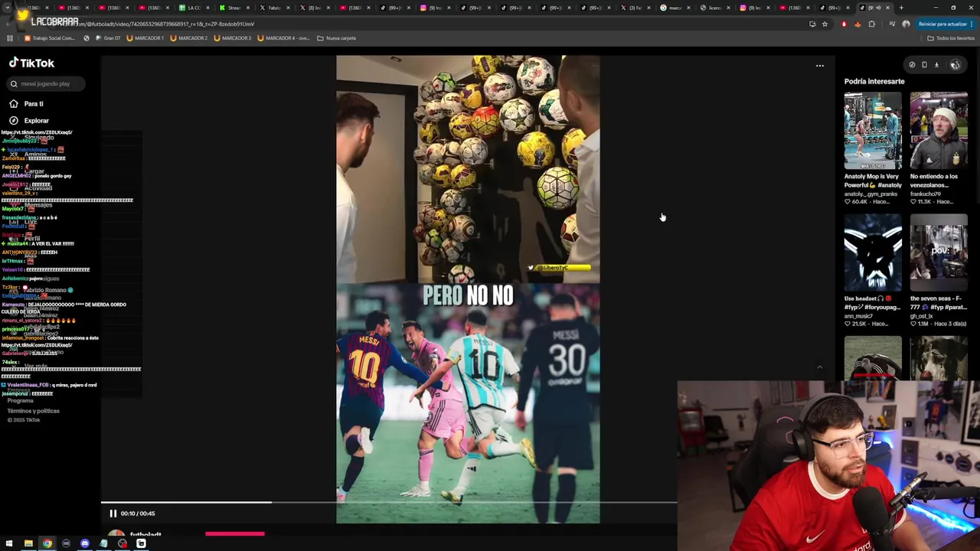Pause the TikTok video playback

[113, 514]
